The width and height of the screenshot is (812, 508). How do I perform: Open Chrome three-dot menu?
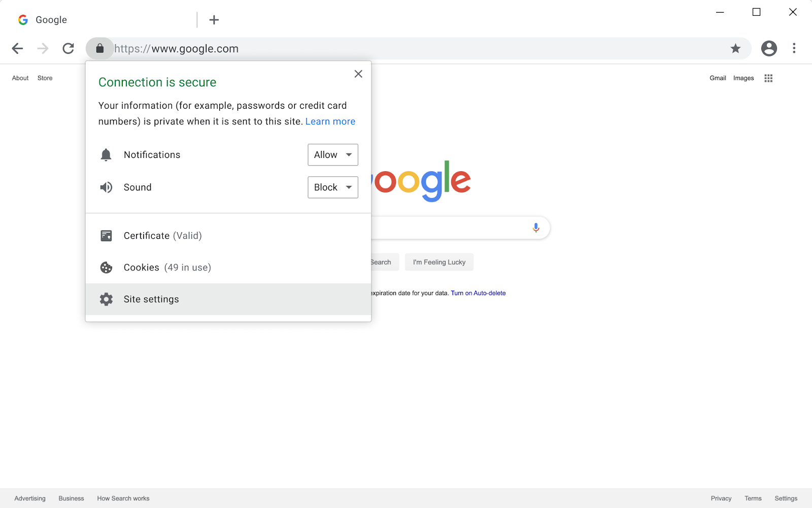(x=794, y=48)
